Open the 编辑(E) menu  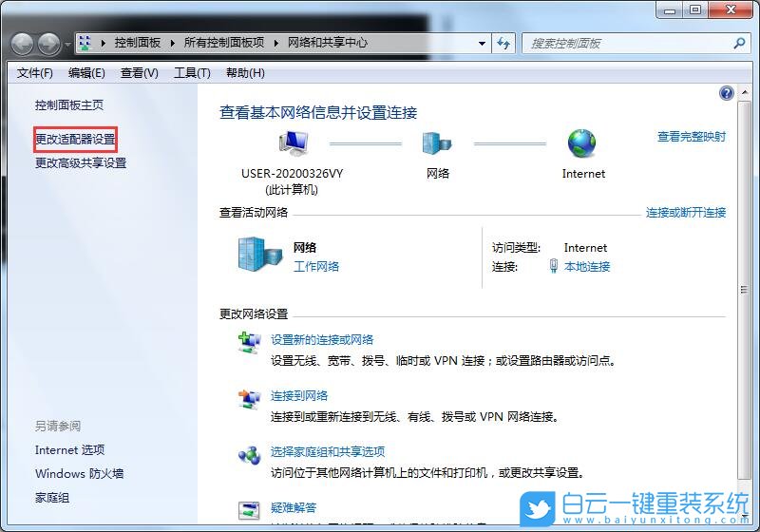(86, 73)
